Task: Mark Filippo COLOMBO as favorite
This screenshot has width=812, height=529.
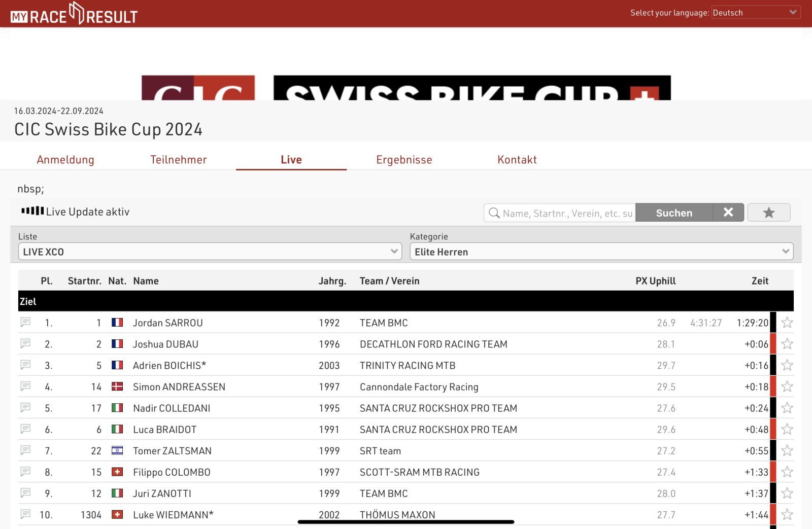Action: point(787,472)
